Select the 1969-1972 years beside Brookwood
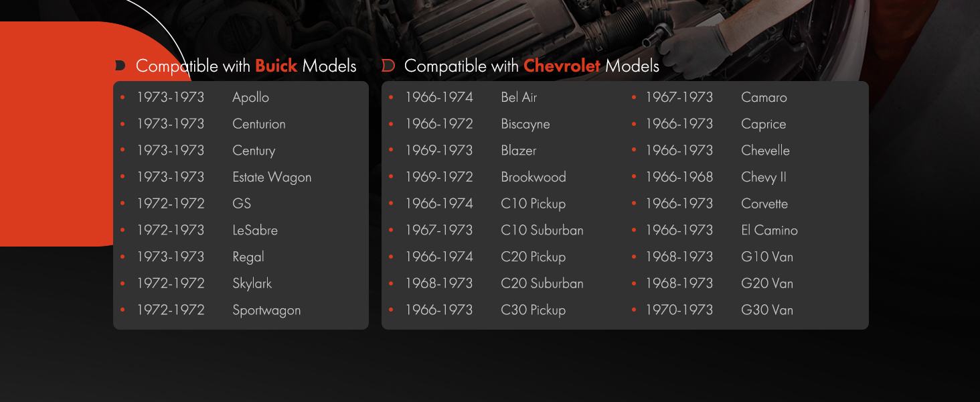 (x=439, y=178)
